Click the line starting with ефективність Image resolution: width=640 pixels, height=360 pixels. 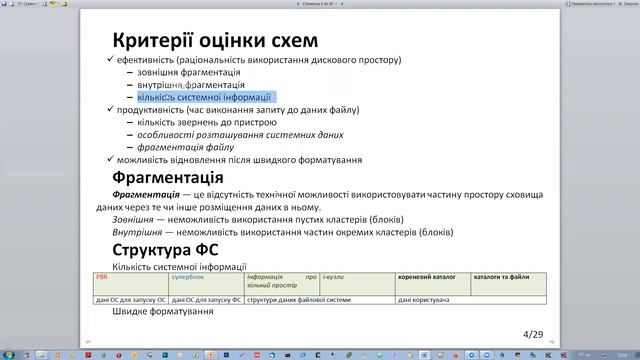[259, 60]
